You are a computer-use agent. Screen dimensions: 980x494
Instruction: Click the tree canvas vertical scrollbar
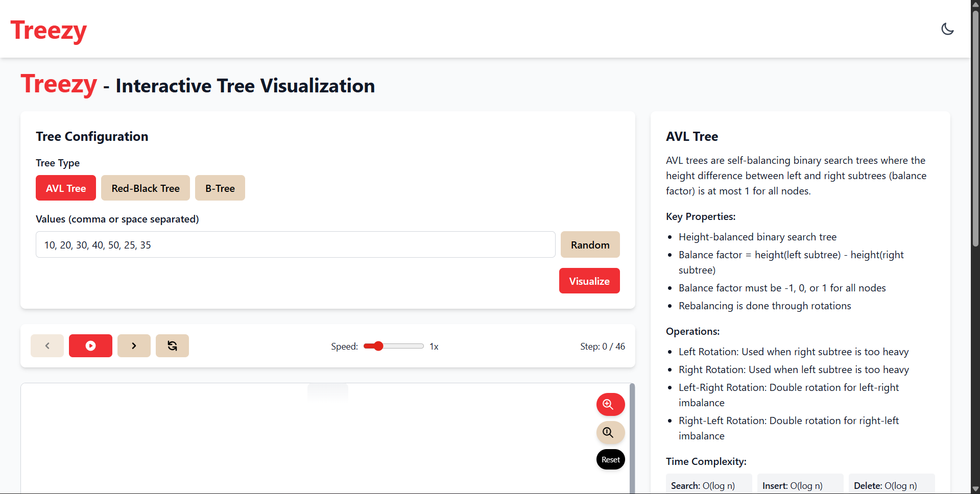pos(632,439)
